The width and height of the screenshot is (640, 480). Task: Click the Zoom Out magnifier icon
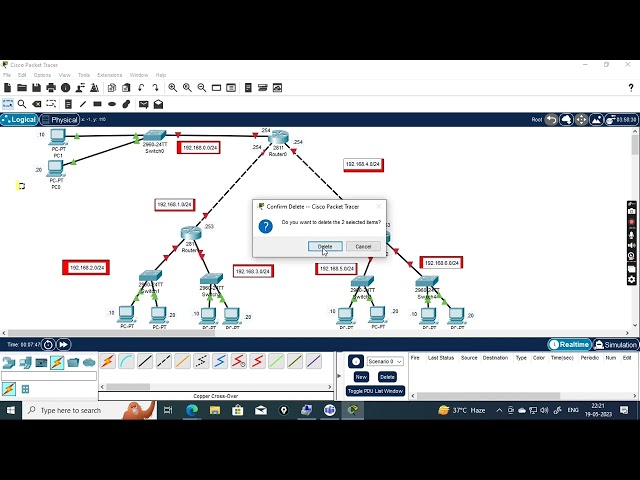pos(202,88)
